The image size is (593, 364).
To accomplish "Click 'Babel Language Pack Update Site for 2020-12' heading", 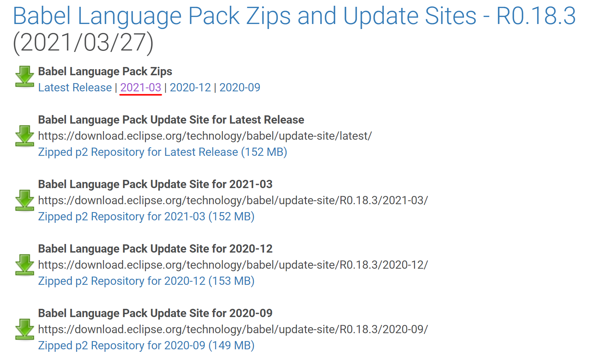I will tap(155, 249).
